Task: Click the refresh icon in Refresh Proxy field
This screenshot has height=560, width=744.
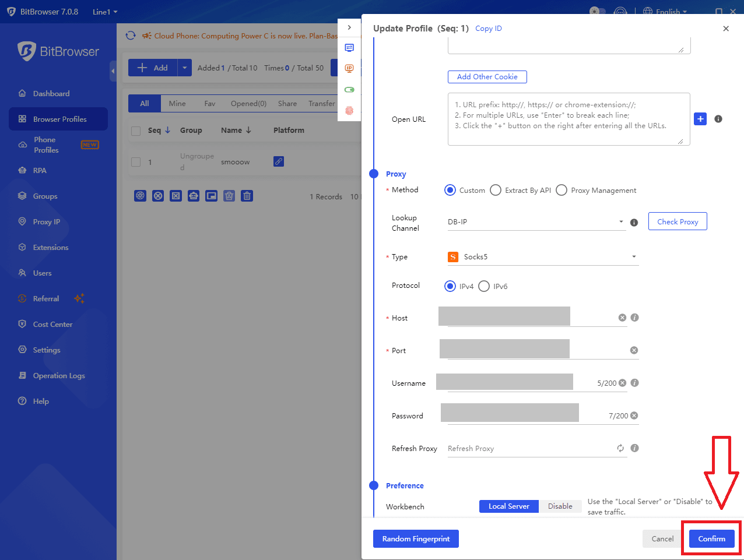Action: pyautogui.click(x=620, y=448)
